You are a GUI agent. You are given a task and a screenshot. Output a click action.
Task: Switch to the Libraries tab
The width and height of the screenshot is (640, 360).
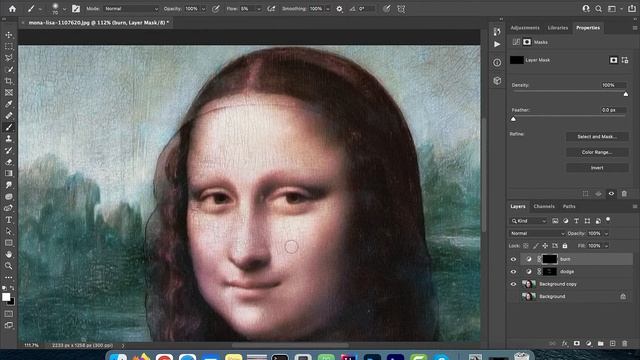(x=558, y=28)
